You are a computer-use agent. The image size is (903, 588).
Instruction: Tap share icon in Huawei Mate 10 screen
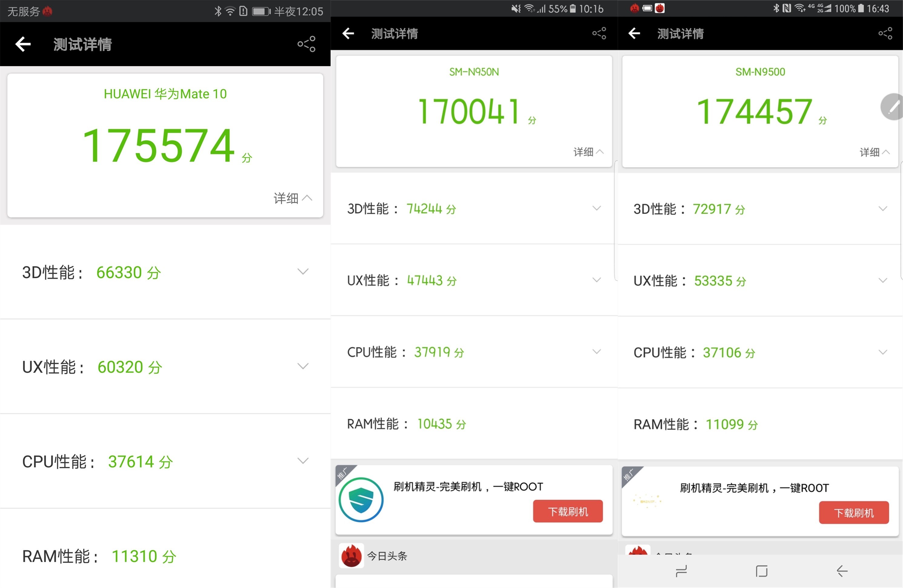(x=307, y=44)
